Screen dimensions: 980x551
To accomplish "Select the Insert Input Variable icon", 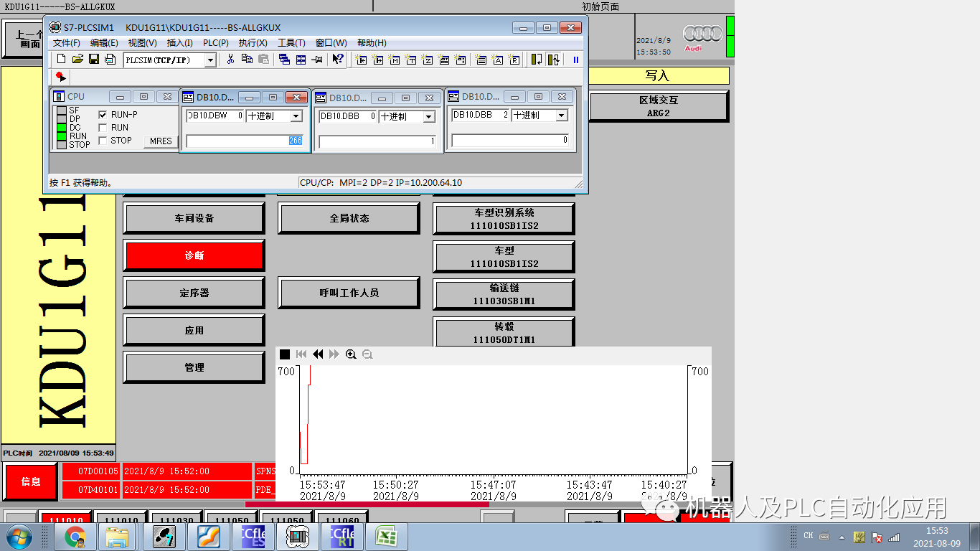I will [x=361, y=60].
